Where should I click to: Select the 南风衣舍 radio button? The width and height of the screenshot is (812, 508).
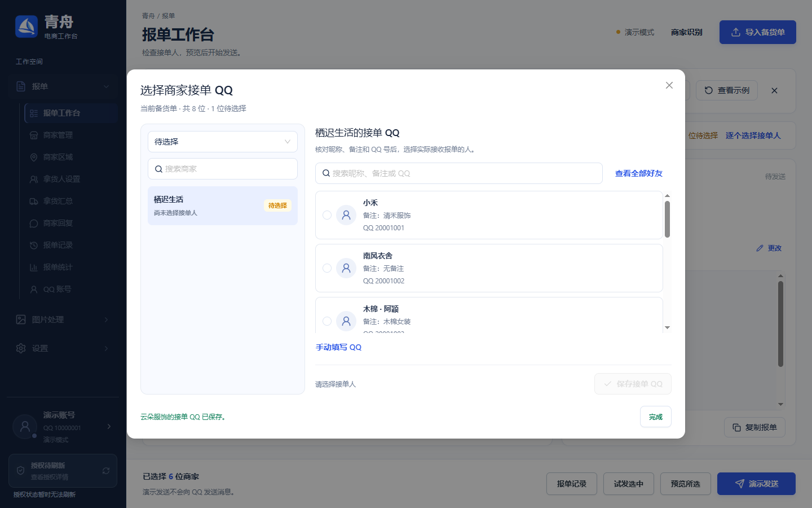coord(327,268)
